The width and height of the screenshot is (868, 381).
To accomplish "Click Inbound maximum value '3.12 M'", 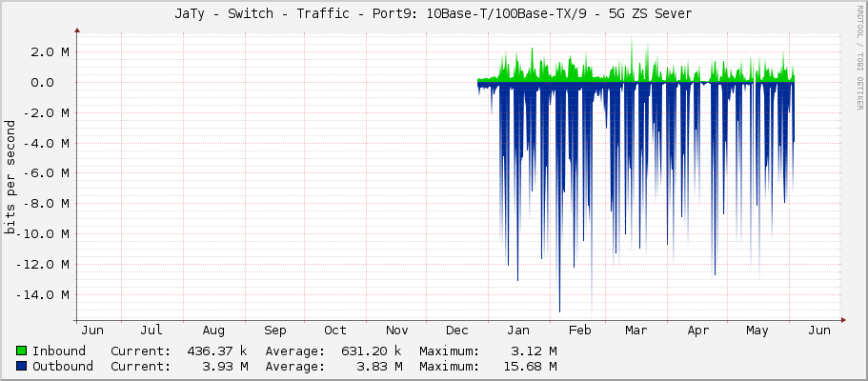I will 534,351.
